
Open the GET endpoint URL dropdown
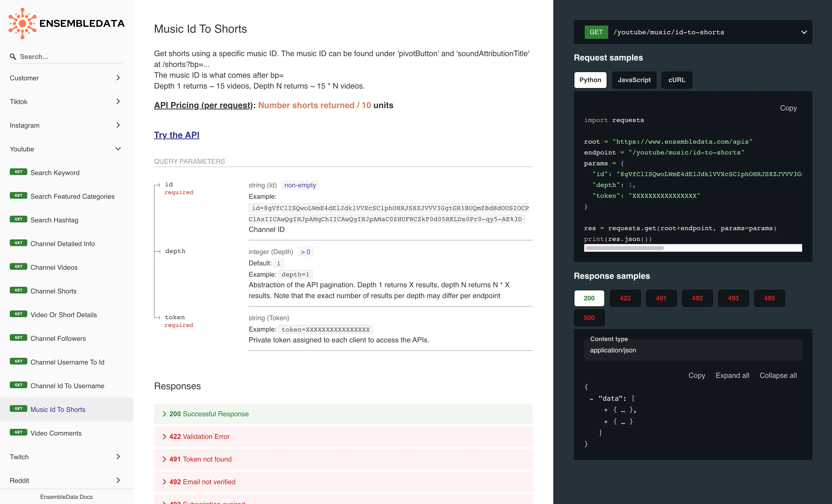point(693,32)
